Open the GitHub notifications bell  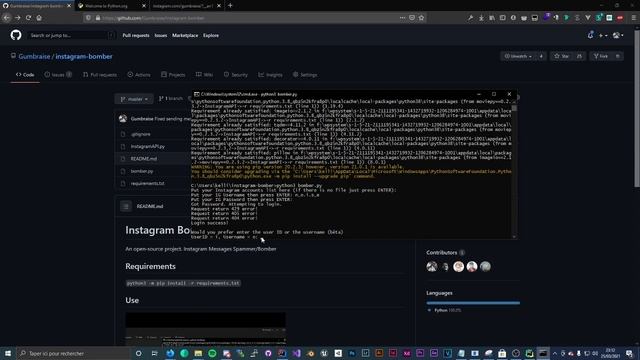click(x=590, y=36)
